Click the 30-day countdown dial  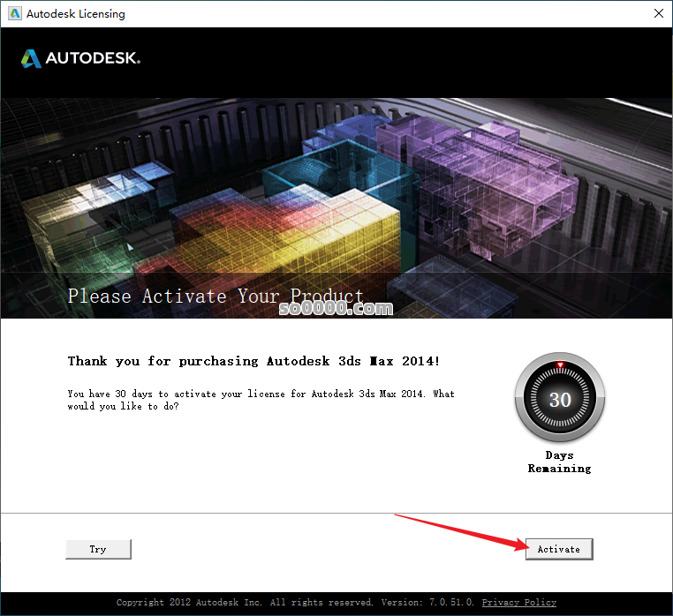560,398
